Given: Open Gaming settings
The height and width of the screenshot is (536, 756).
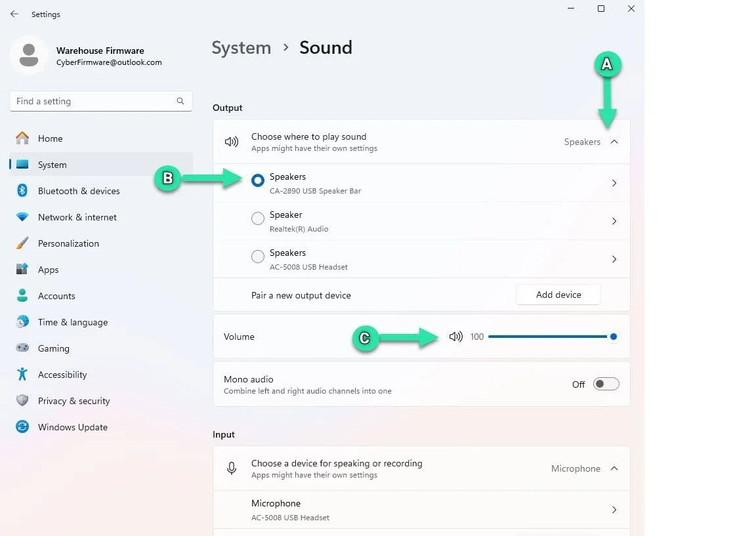Looking at the screenshot, I should (x=54, y=348).
